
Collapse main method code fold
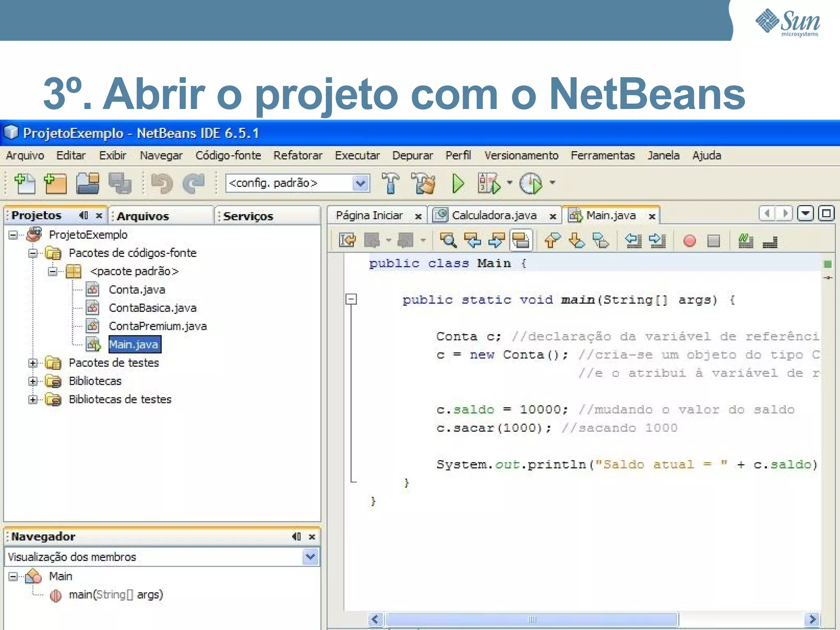[x=351, y=299]
